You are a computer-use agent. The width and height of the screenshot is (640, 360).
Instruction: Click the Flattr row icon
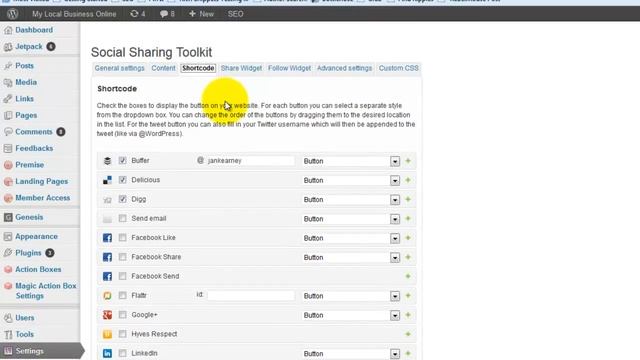(x=107, y=296)
